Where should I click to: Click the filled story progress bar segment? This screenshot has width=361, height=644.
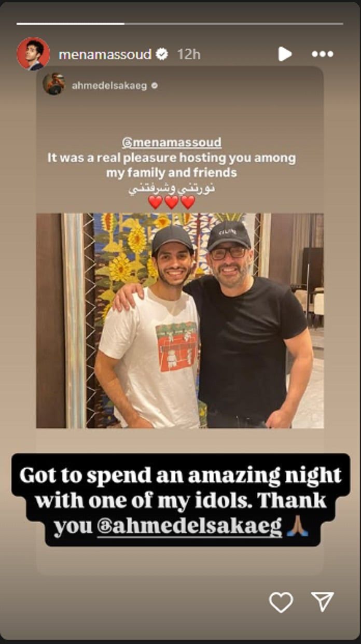tap(71, 23)
